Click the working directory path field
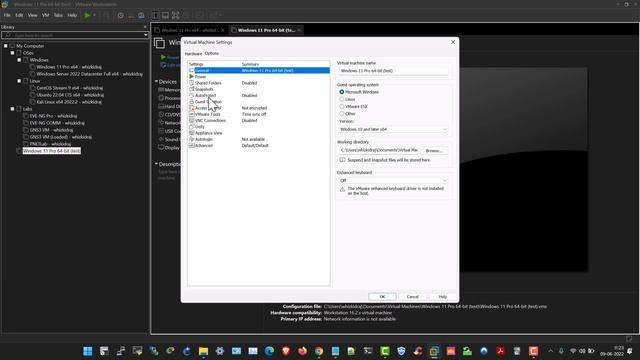Screen dimensions: 640x360 click(x=378, y=150)
